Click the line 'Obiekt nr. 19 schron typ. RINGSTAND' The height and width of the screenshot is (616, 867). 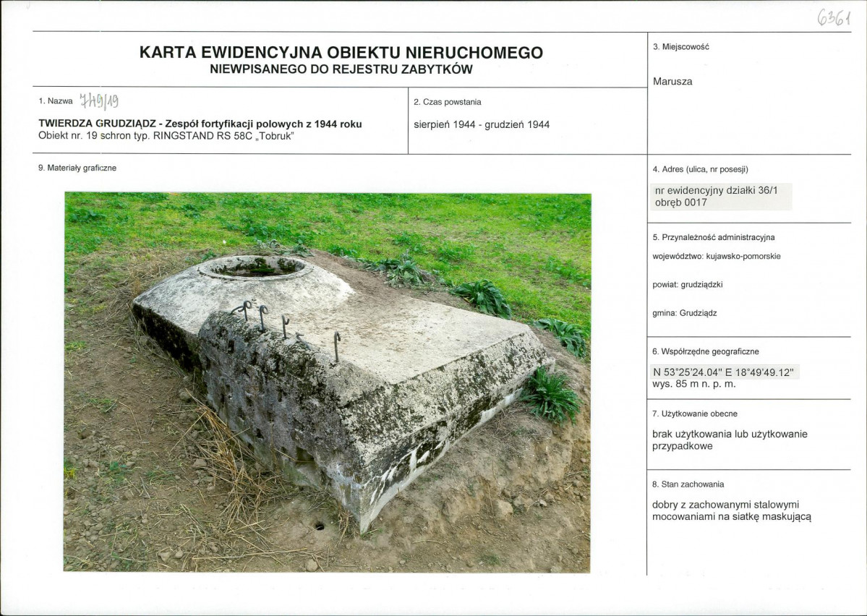[x=166, y=136]
